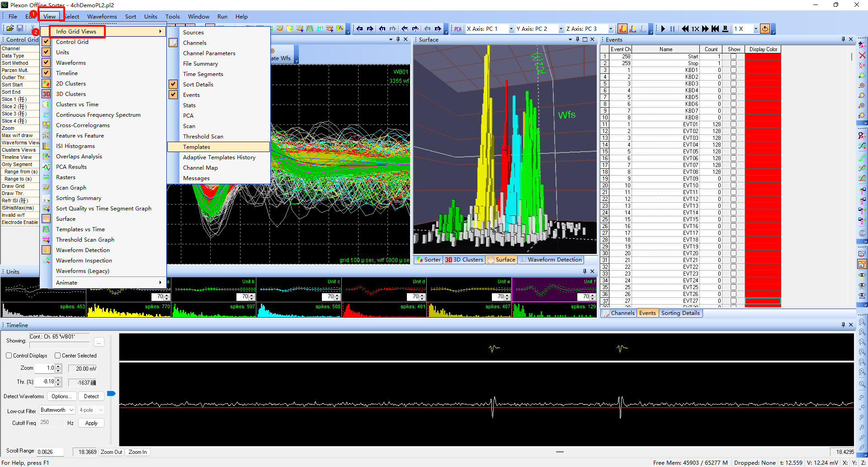
Task: Click the Play playback button
Action: (x=663, y=29)
